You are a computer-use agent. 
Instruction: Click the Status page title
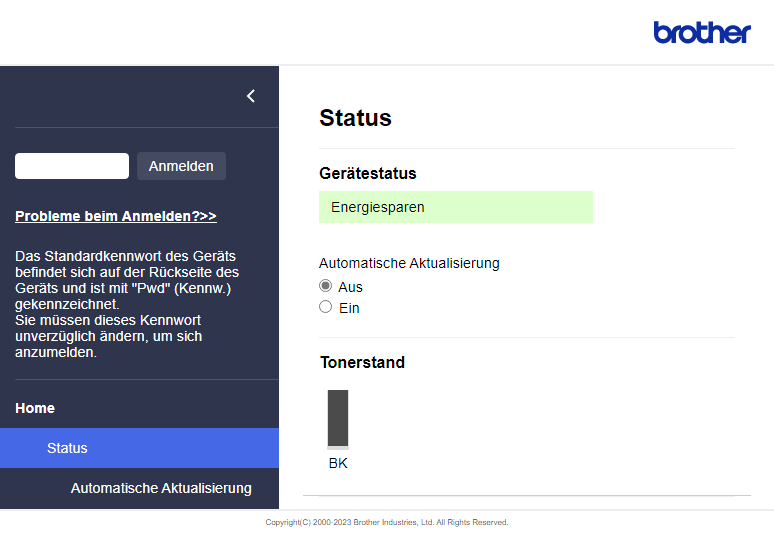point(355,118)
